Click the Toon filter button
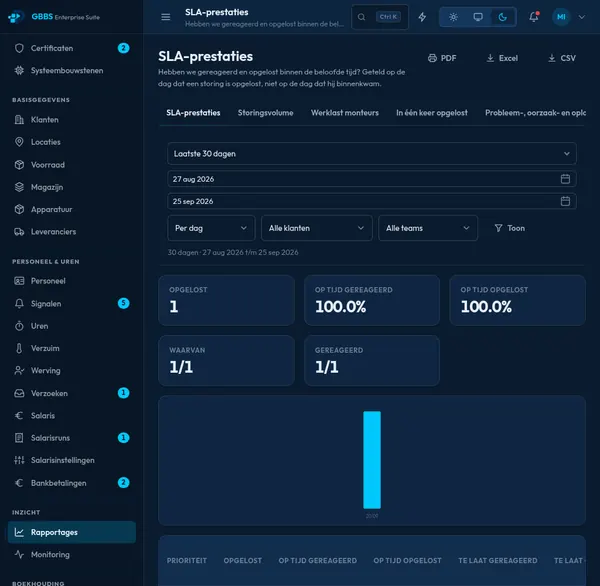600x586 pixels. pos(509,228)
